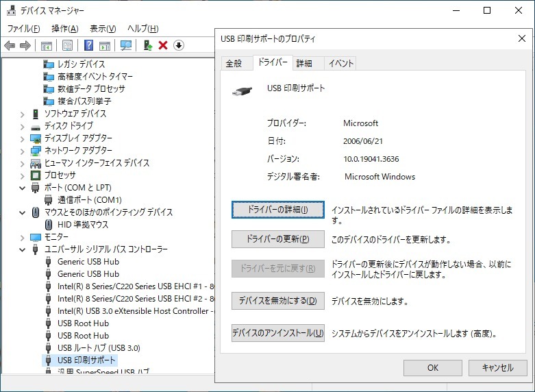Expand the プロセッサ node
Viewport: 535px width, 392px height.
(x=22, y=176)
